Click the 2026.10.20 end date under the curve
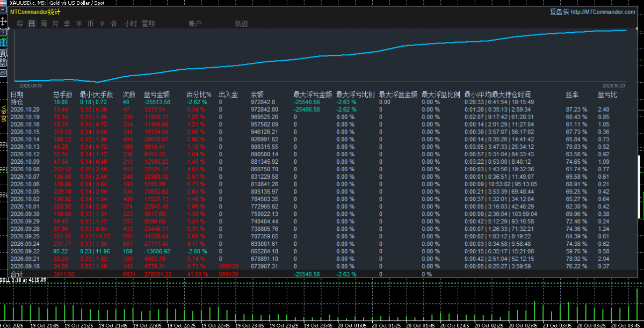Screen dimensions: 644x328 [613, 86]
